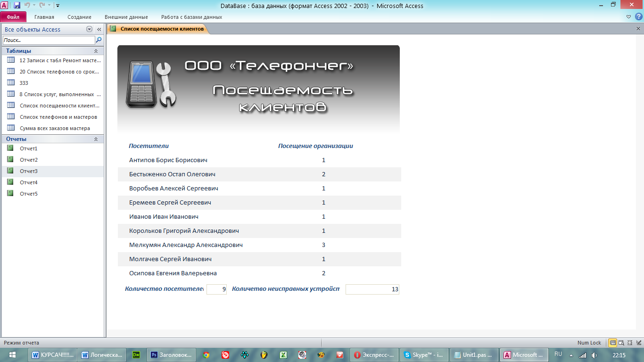Open КУРСАЧ Word document from taskbar
This screenshot has width=644, height=362.
[x=53, y=355]
